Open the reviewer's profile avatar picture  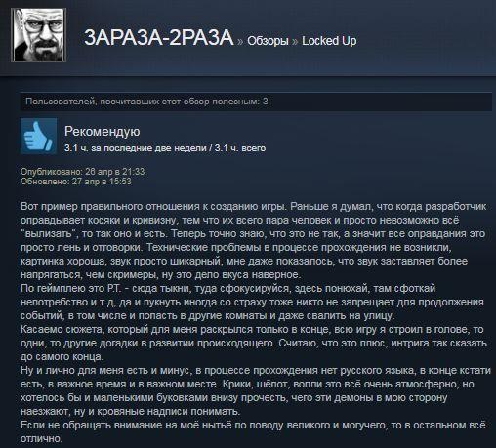click(39, 35)
